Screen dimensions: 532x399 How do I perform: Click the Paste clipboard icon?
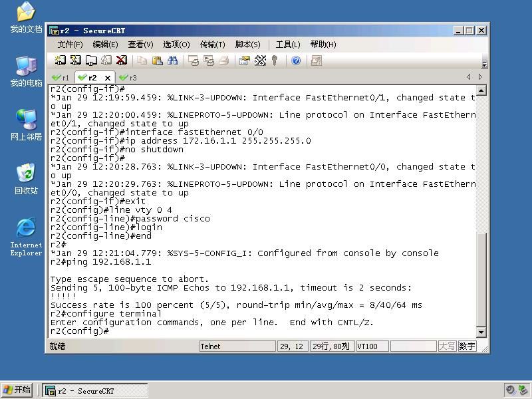click(157, 61)
